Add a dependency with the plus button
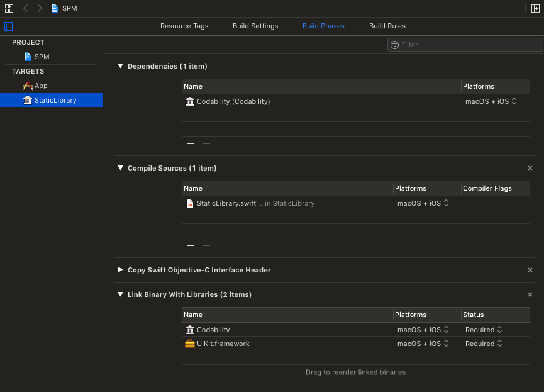544x392 pixels. coord(191,143)
